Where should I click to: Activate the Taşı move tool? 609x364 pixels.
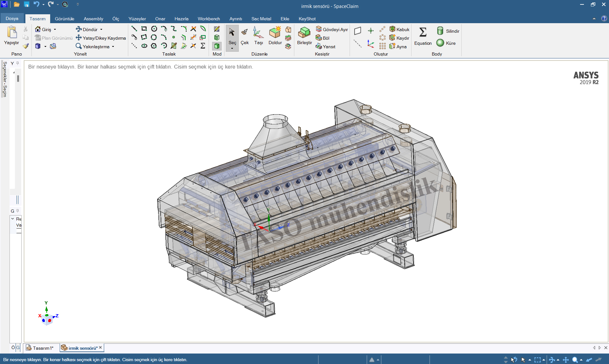coord(258,36)
